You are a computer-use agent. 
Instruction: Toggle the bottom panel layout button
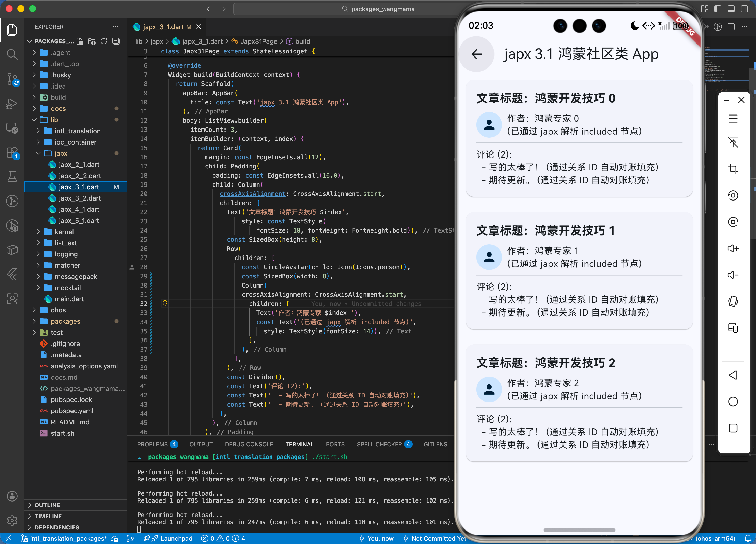coord(731,9)
